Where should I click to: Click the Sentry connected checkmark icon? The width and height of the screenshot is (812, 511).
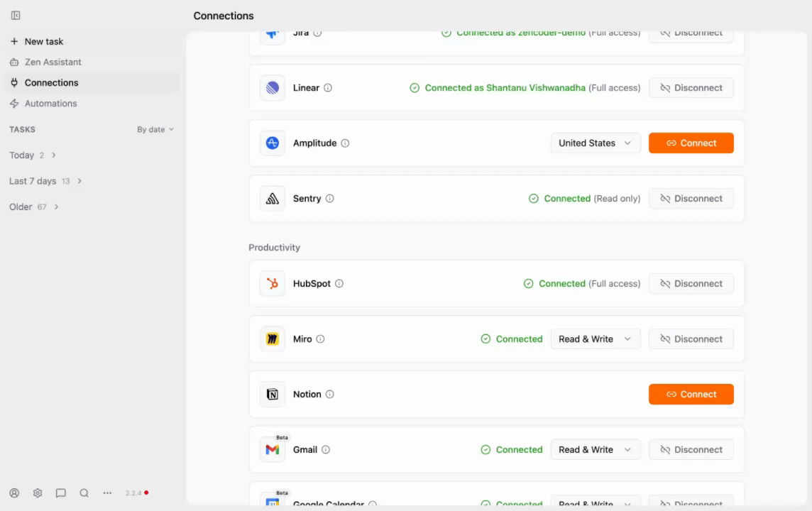click(x=533, y=198)
